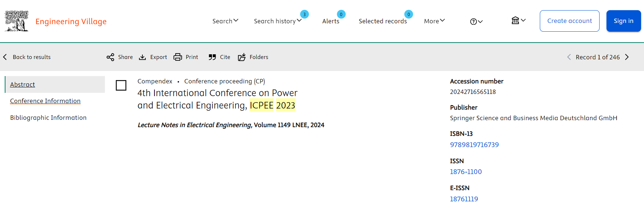Click the ISSN link 1876-1100
This screenshot has width=644, height=213.
tap(466, 172)
